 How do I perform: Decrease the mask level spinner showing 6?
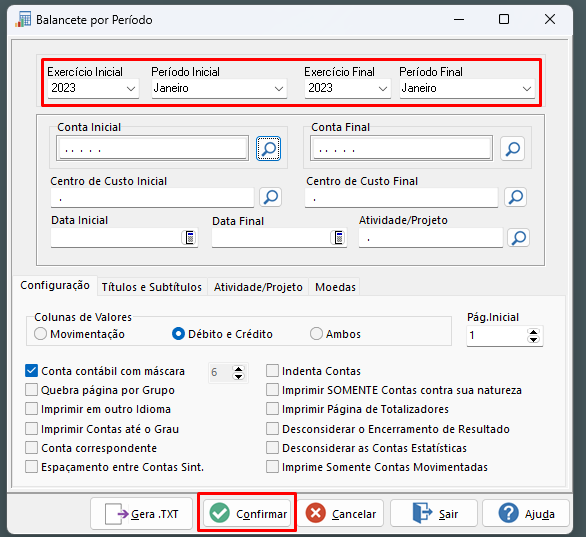(x=238, y=376)
